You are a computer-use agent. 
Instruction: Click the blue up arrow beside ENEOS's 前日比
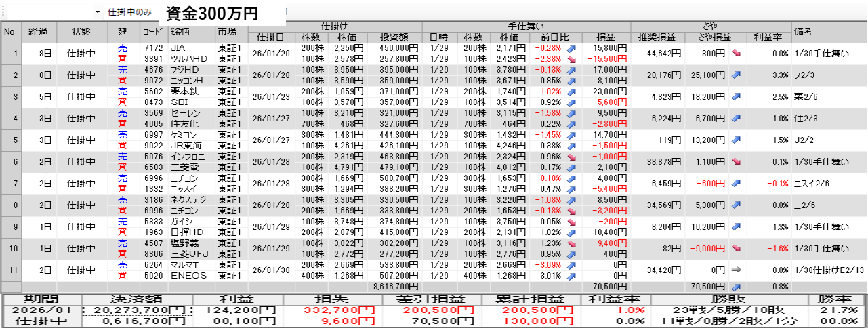point(571,276)
